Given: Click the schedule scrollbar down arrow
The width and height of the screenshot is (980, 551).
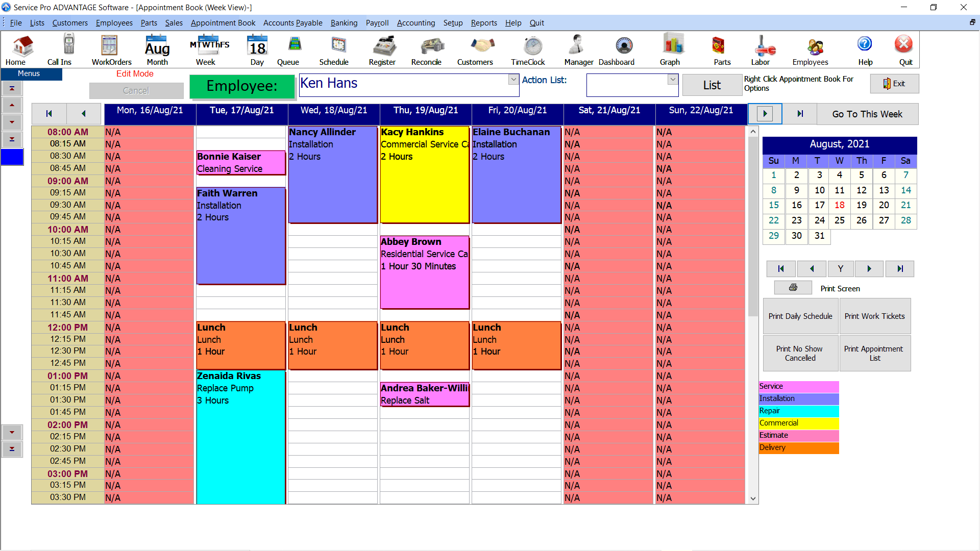Looking at the screenshot, I should pos(753,498).
